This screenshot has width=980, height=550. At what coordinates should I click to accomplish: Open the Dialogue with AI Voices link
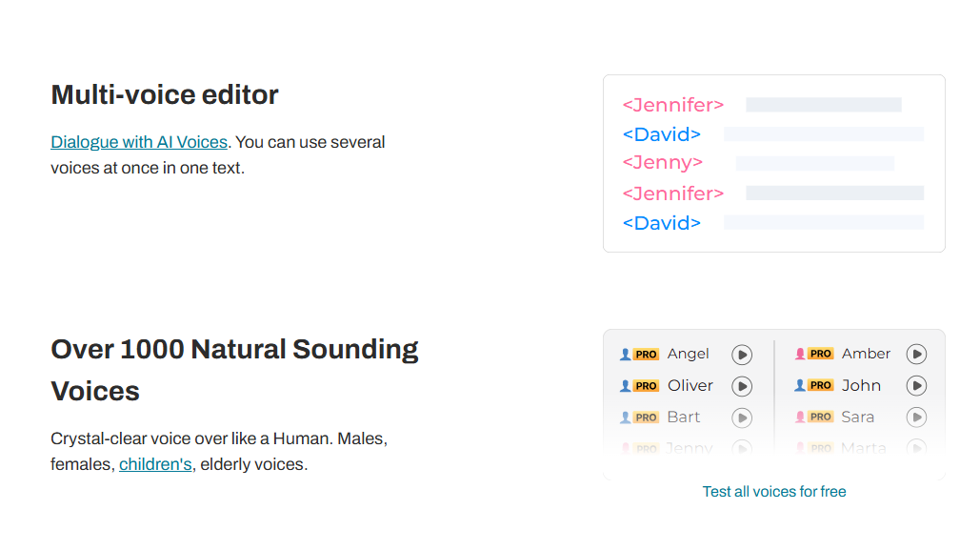139,142
